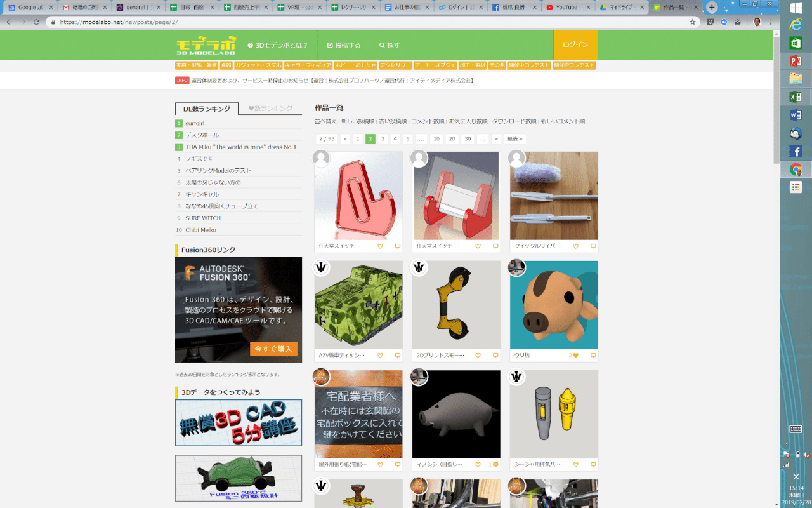The width and height of the screenshot is (812, 508).
Task: Like the シーシャ用排気バ model
Action: pos(575,465)
